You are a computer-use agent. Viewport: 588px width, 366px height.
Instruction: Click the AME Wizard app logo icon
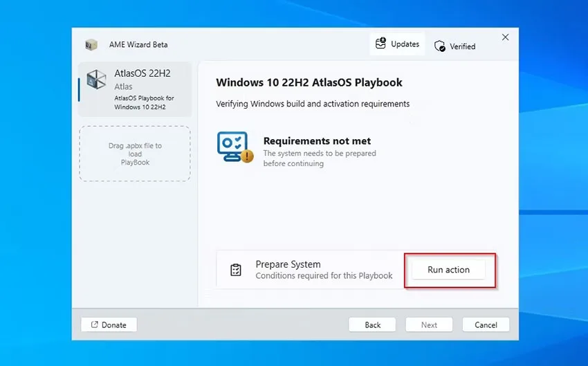pyautogui.click(x=91, y=44)
